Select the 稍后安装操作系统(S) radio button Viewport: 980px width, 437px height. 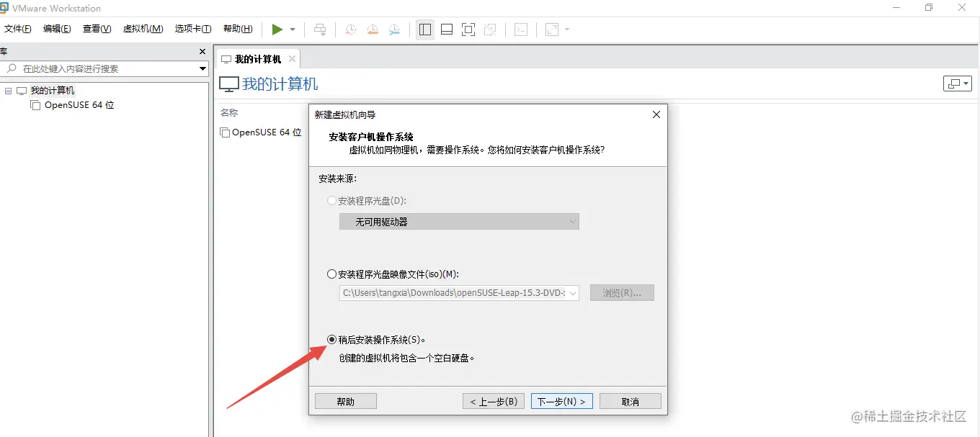tap(331, 339)
